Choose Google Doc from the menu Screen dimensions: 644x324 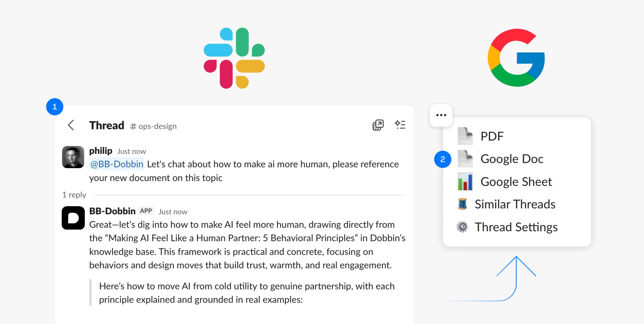511,159
